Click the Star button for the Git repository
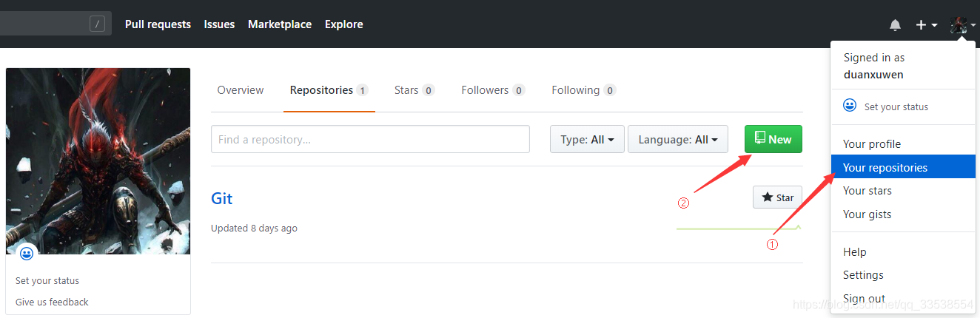The image size is (980, 318). (x=777, y=197)
